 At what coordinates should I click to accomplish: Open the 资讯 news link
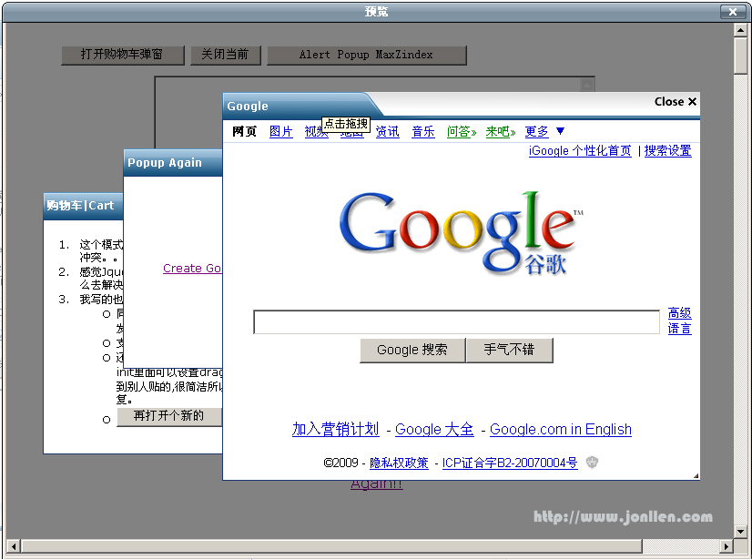(x=388, y=131)
